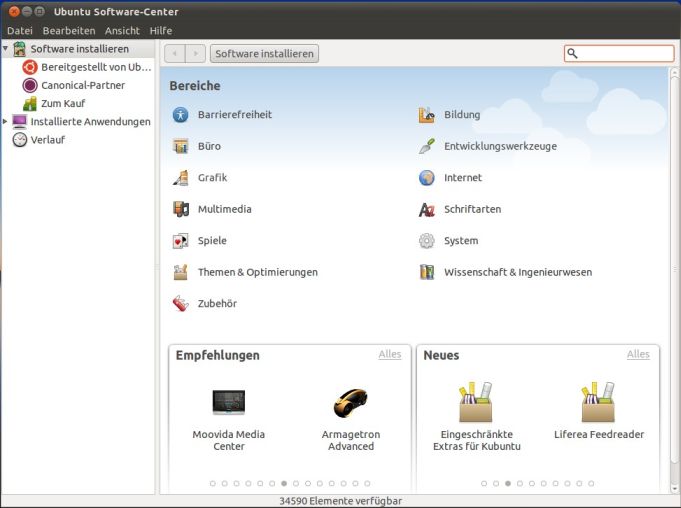This screenshot has width=681, height=508.
Task: Click Alles link in Empfehlungen
Action: point(390,354)
